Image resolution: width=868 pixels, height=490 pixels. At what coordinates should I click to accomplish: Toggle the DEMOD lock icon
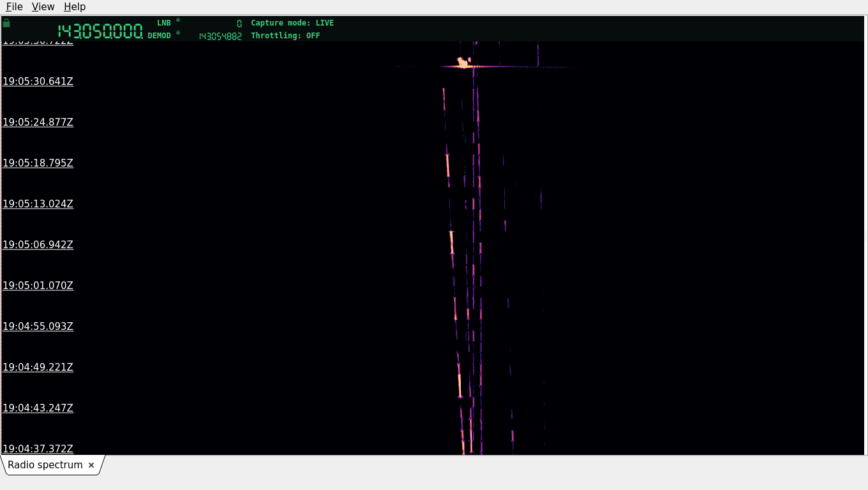178,33
